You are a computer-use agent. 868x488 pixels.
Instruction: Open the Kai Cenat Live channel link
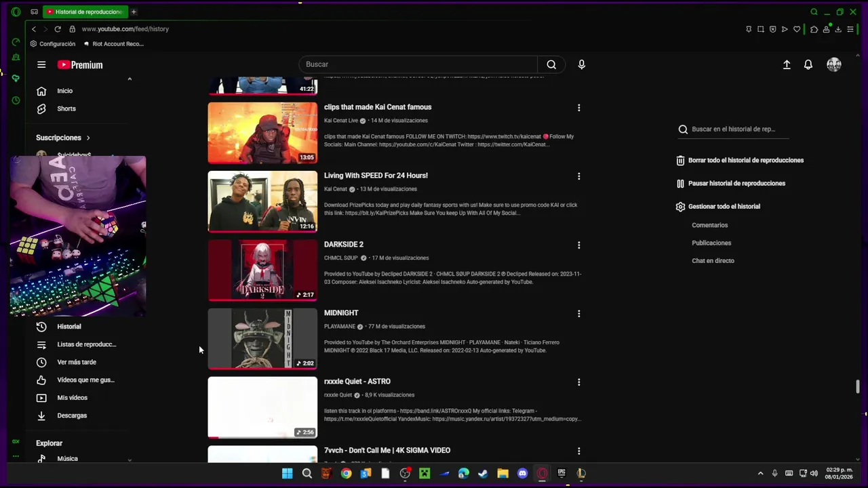pos(341,121)
